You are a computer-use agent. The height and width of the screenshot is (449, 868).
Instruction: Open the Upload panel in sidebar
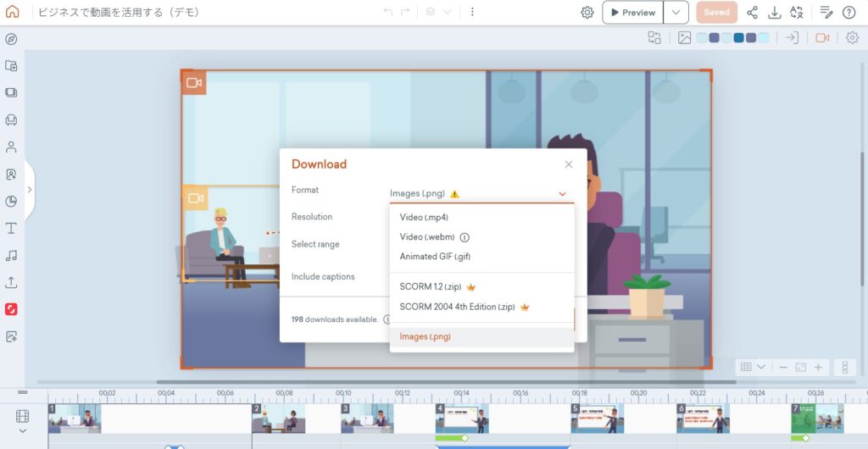[11, 282]
